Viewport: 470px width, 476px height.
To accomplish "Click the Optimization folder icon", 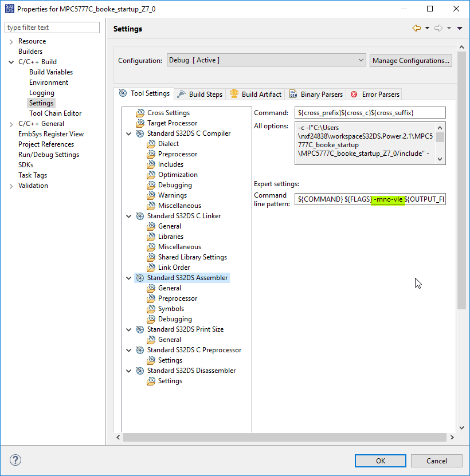I will 151,175.
